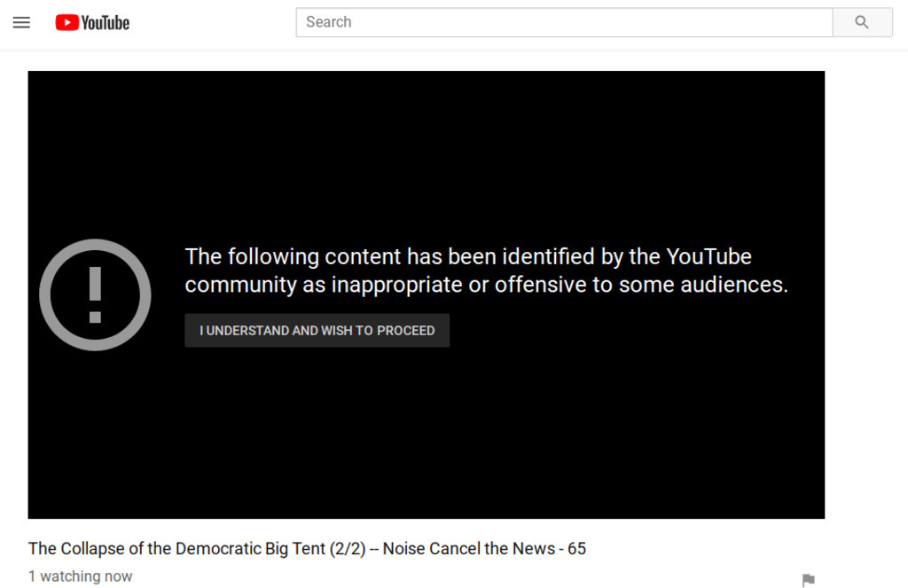Screen dimensions: 908x588
Task: Click the 'offensive to some audiences' warning line
Action: point(640,285)
